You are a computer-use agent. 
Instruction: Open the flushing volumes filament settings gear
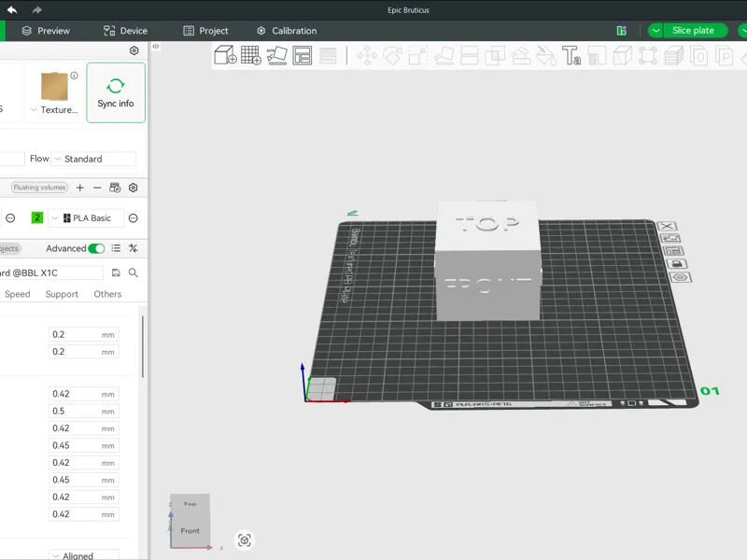tap(134, 188)
